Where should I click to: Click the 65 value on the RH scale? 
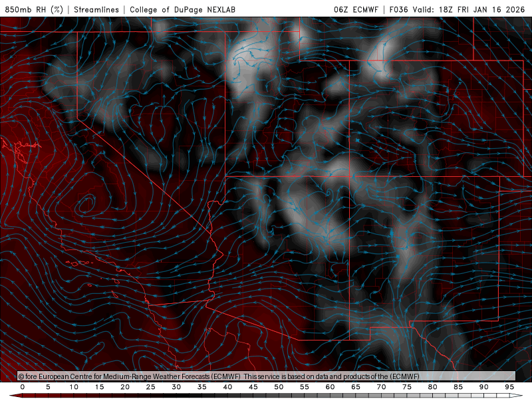[356, 387]
